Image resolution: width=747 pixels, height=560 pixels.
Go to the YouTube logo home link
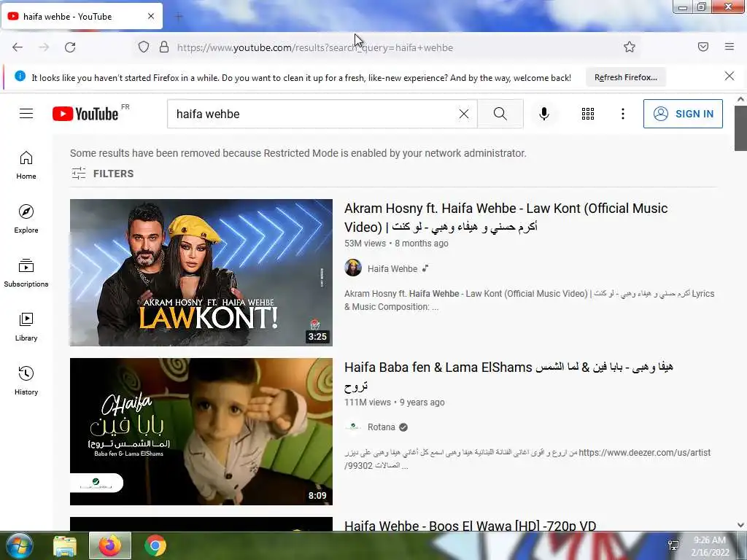[x=86, y=114]
